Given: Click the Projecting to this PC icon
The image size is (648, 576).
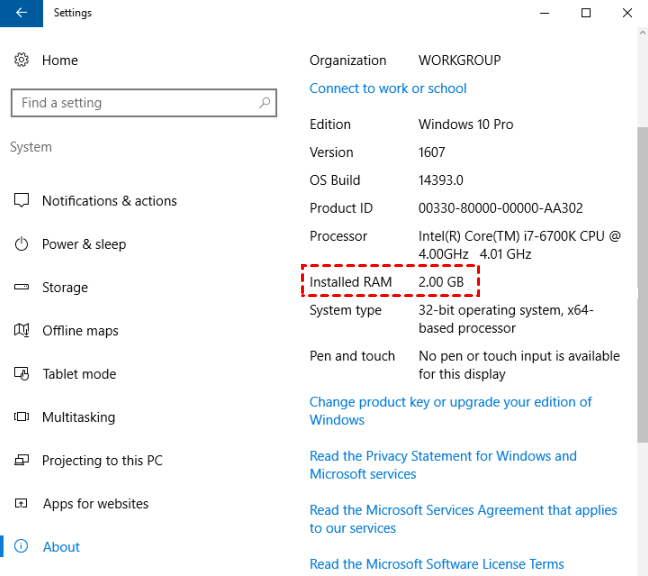Looking at the screenshot, I should 21,460.
